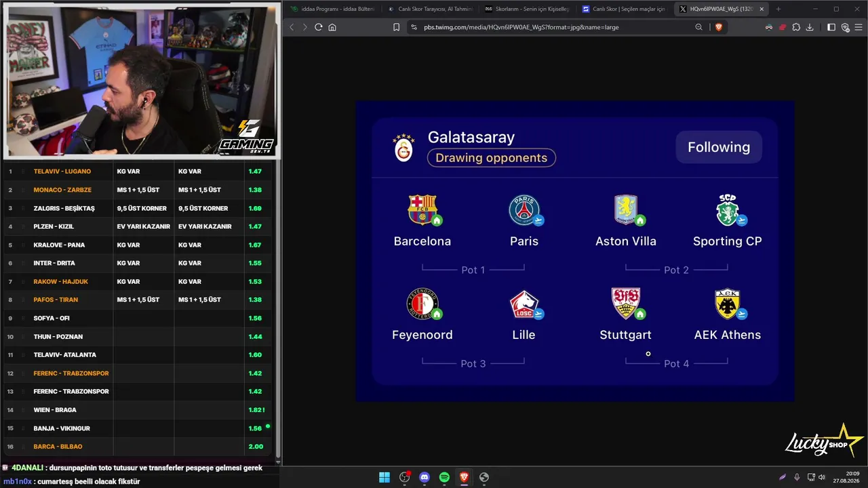This screenshot has width=868, height=488.
Task: Click the Feyenoord crest
Action: (422, 304)
